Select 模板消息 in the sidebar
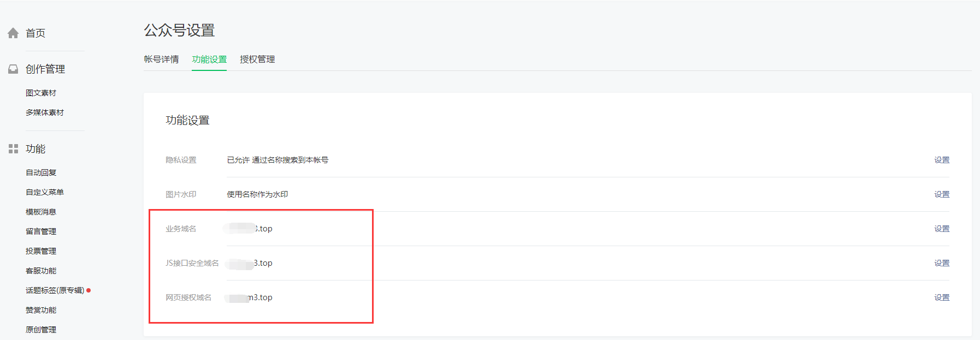 [x=41, y=212]
